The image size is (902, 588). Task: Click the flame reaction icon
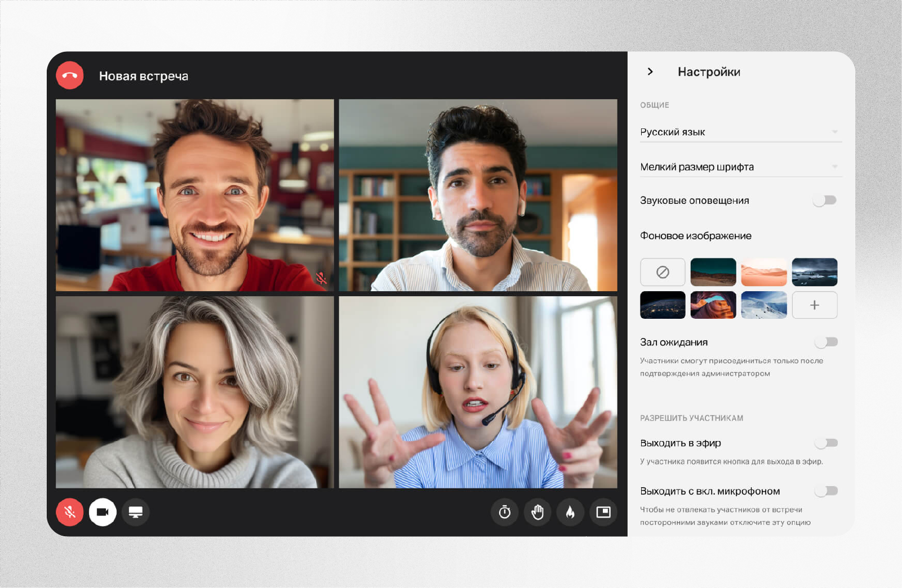[x=570, y=512]
